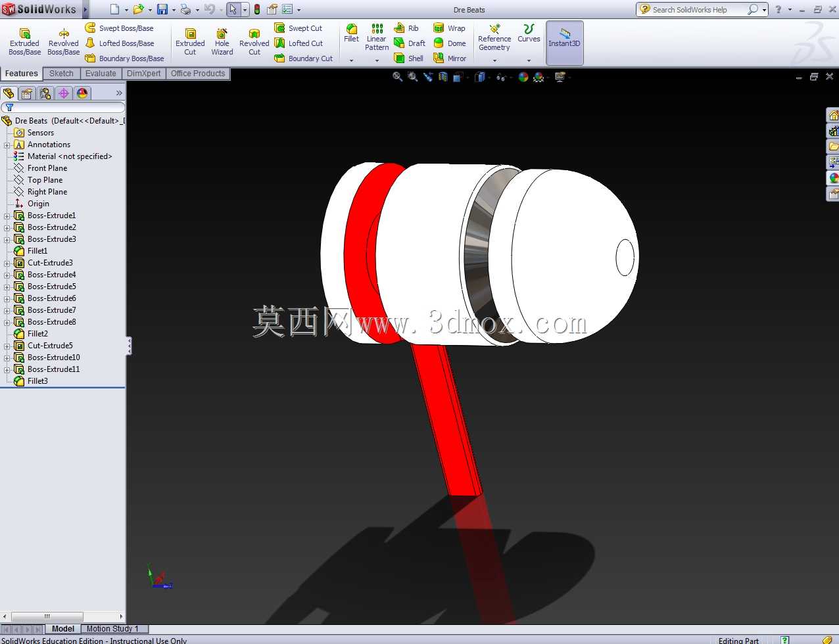This screenshot has height=644, width=839.
Task: Choose the Mirror tool
Action: coord(450,58)
